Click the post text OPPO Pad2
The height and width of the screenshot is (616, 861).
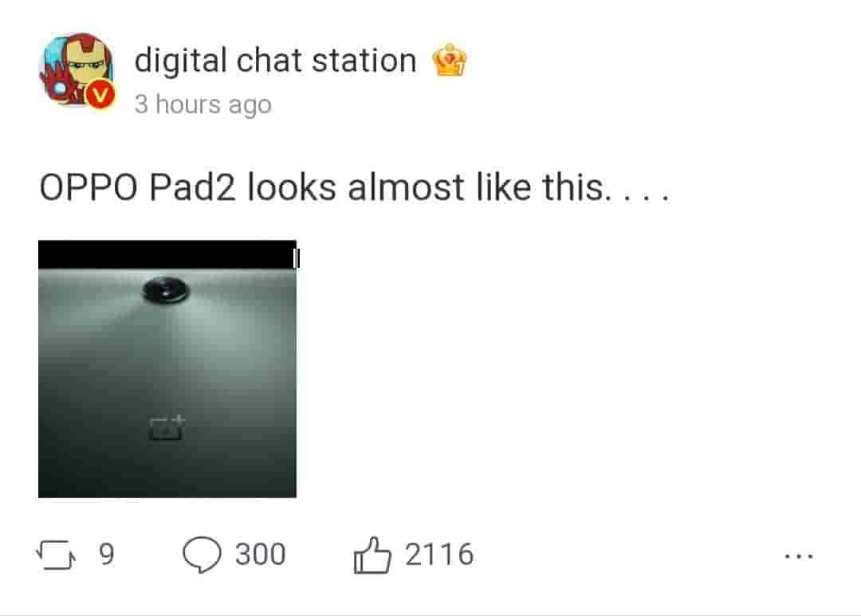[137, 187]
